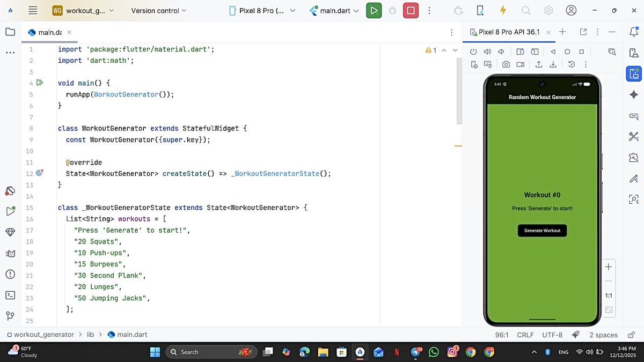This screenshot has width=644, height=362.
Task: Open Notifications bell icon
Action: coord(634,32)
